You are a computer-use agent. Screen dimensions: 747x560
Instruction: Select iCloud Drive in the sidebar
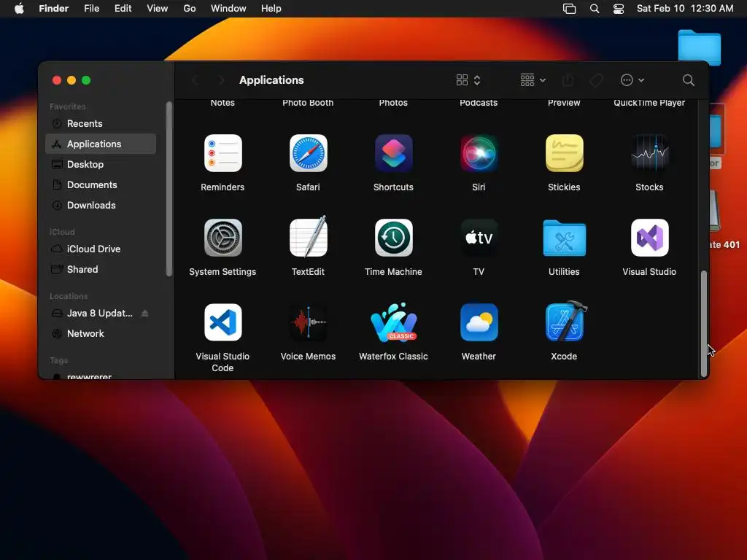(101, 249)
